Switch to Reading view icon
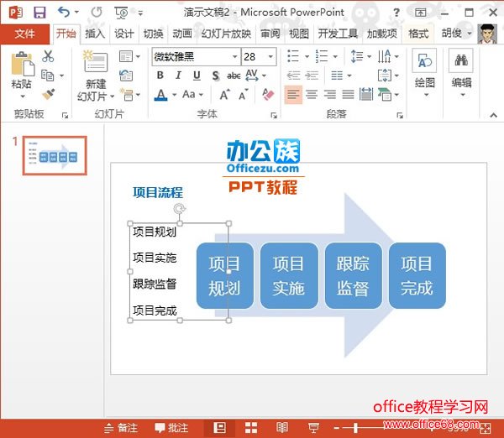 click(x=282, y=428)
